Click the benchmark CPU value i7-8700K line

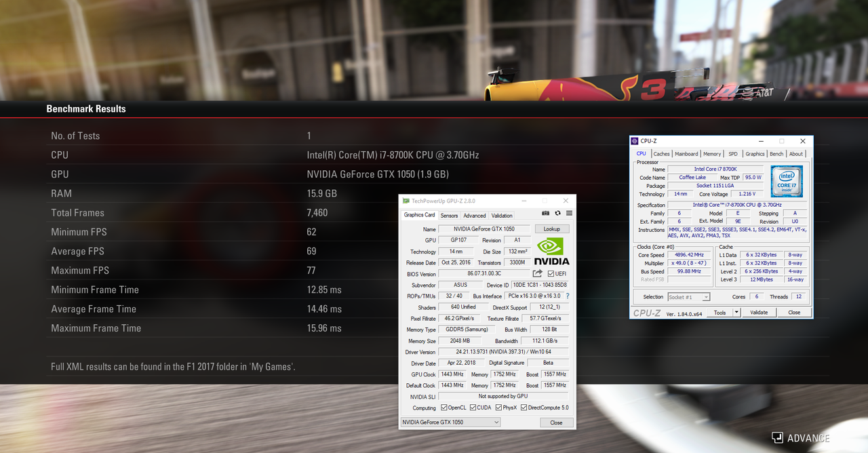click(393, 155)
